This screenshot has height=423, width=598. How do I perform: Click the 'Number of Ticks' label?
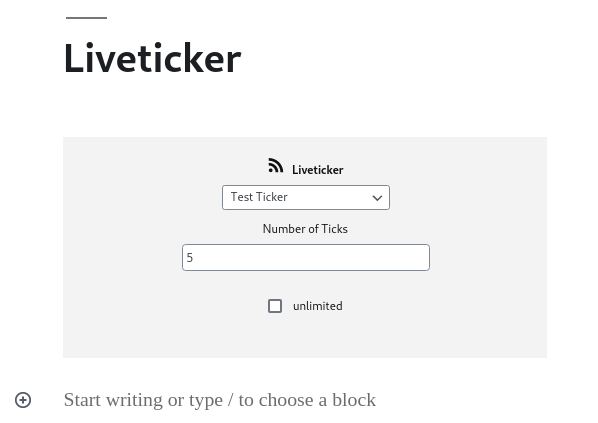(x=305, y=229)
